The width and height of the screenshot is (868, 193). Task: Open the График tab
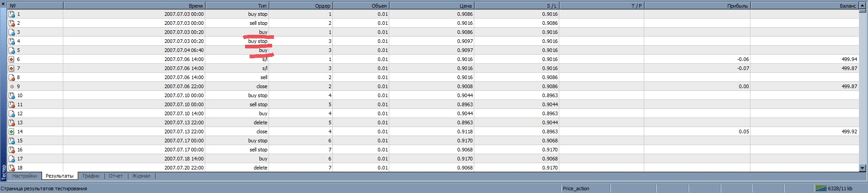pyautogui.click(x=91, y=176)
